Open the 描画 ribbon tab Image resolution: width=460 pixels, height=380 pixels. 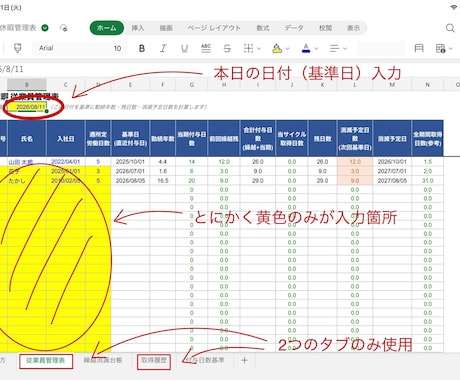(166, 28)
